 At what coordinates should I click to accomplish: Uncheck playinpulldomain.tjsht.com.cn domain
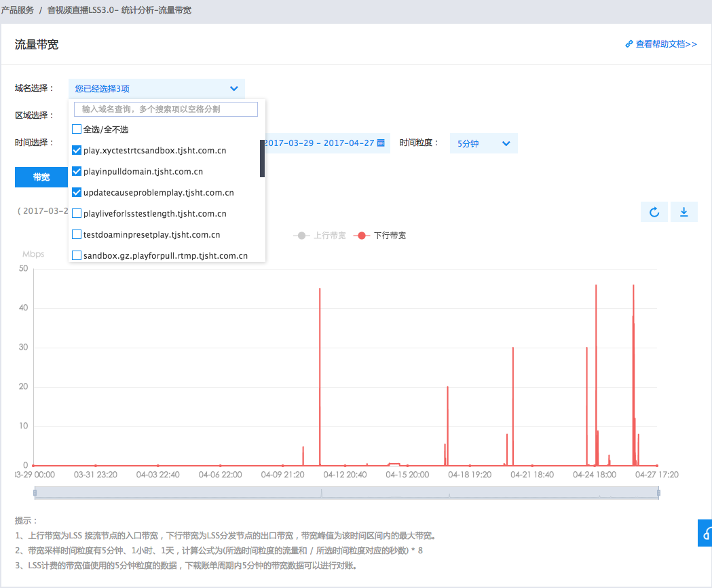click(x=77, y=171)
